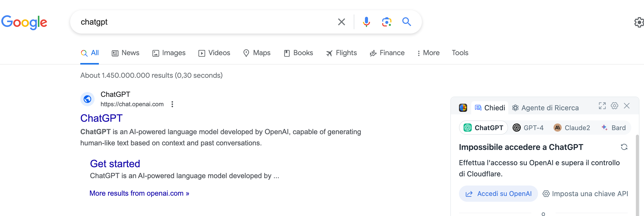Open Google settings gear icon

[x=639, y=22]
